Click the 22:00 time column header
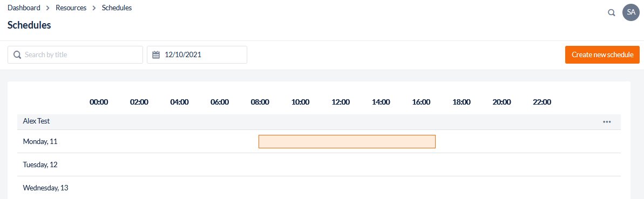The width and height of the screenshot is (644, 199). point(542,102)
